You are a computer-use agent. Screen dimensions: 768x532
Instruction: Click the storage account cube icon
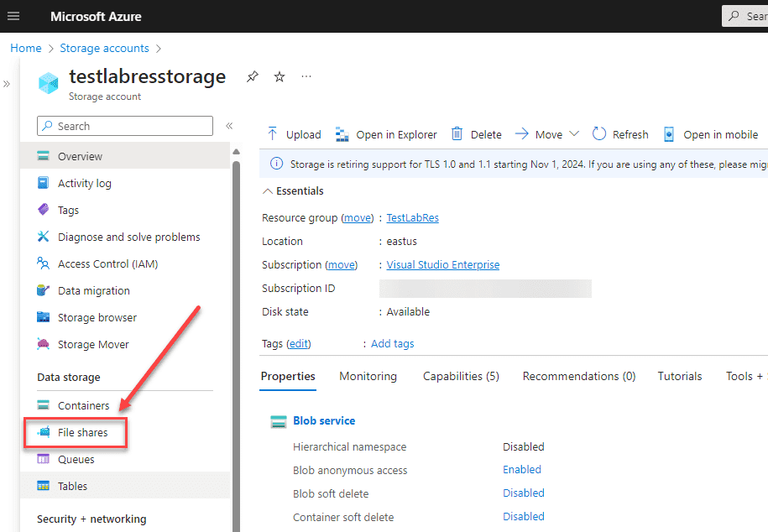pyautogui.click(x=49, y=83)
